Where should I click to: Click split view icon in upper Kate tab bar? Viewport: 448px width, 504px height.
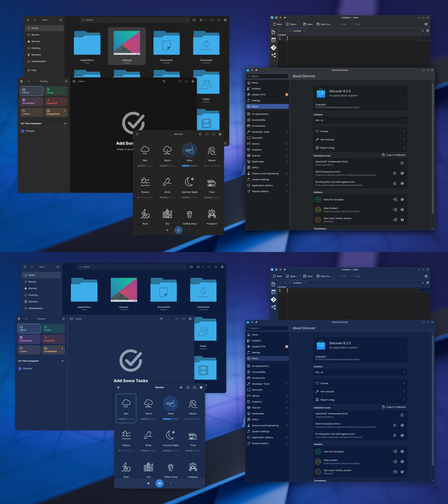[427, 31]
